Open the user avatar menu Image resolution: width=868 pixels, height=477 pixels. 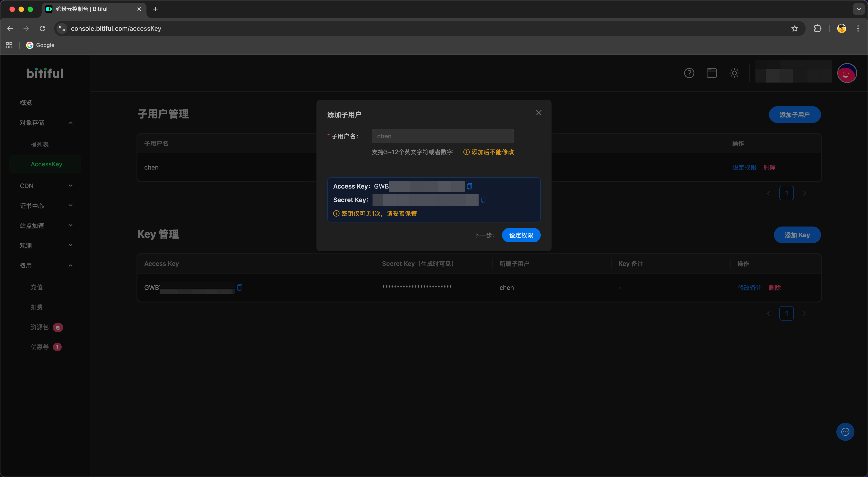(847, 73)
